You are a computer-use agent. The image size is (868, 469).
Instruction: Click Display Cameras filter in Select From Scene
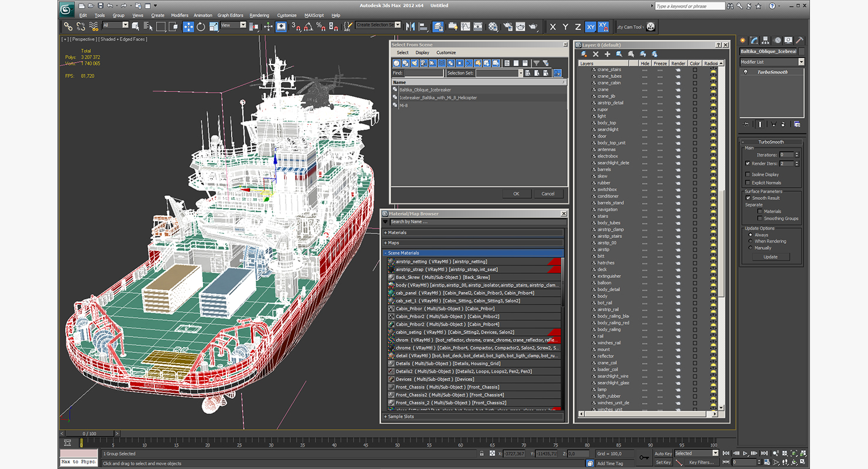click(x=423, y=63)
